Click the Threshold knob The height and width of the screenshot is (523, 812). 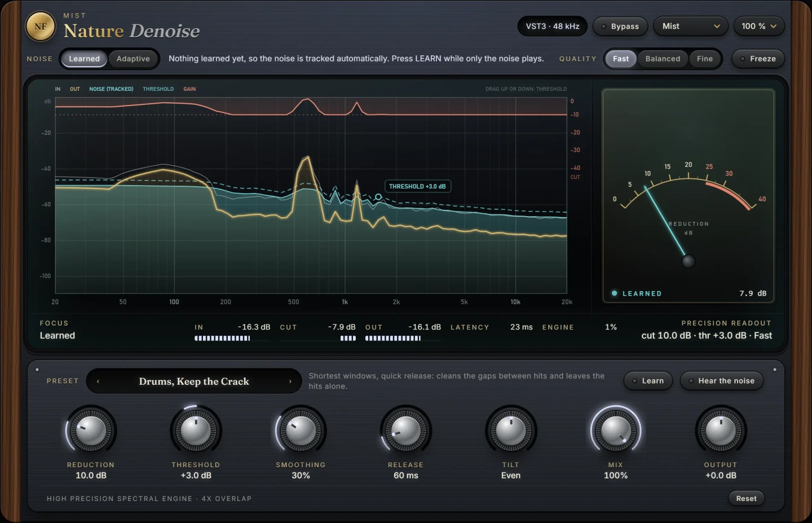click(x=196, y=431)
